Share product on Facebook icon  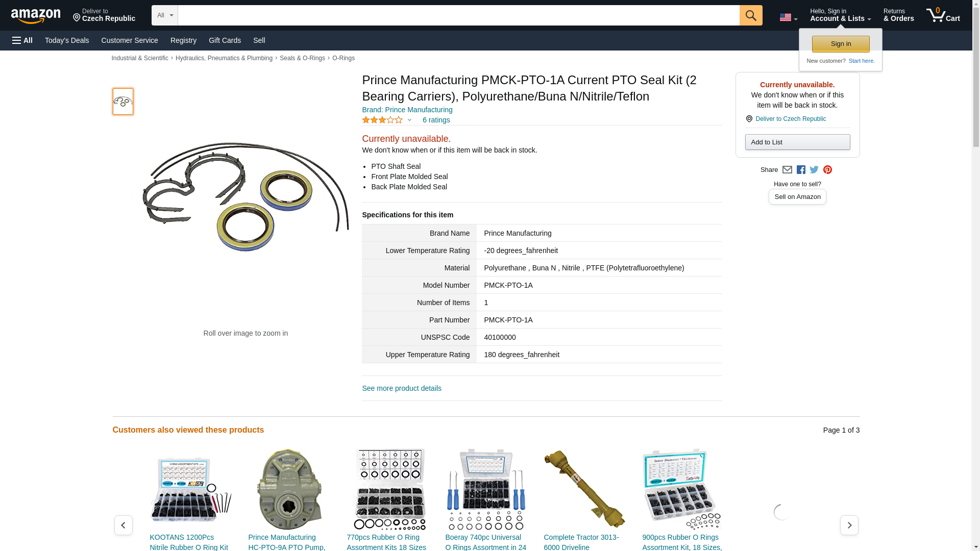click(801, 170)
